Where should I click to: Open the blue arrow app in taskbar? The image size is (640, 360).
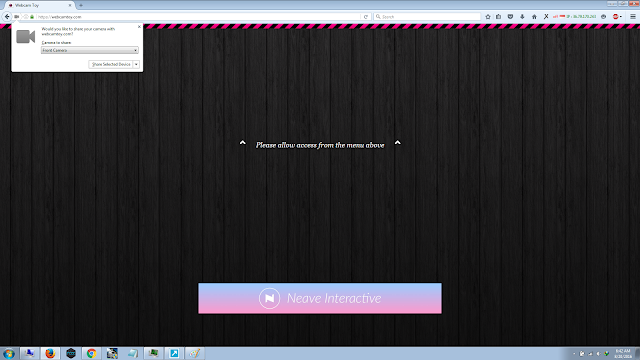pyautogui.click(x=174, y=353)
